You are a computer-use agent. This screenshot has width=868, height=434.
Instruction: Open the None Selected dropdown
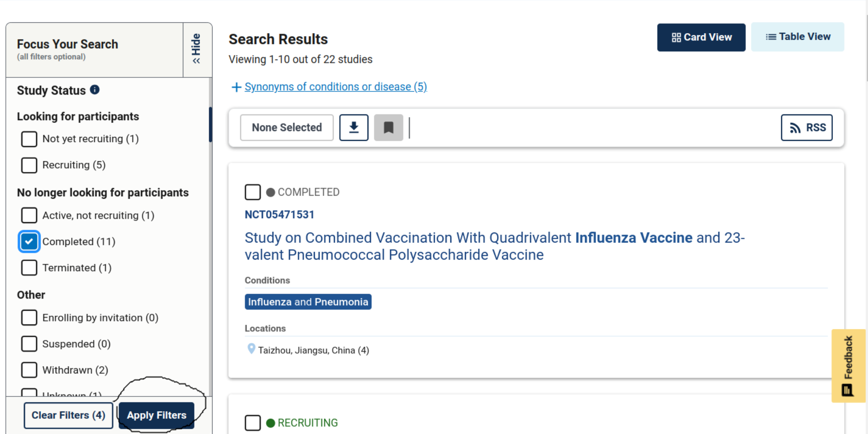point(287,128)
